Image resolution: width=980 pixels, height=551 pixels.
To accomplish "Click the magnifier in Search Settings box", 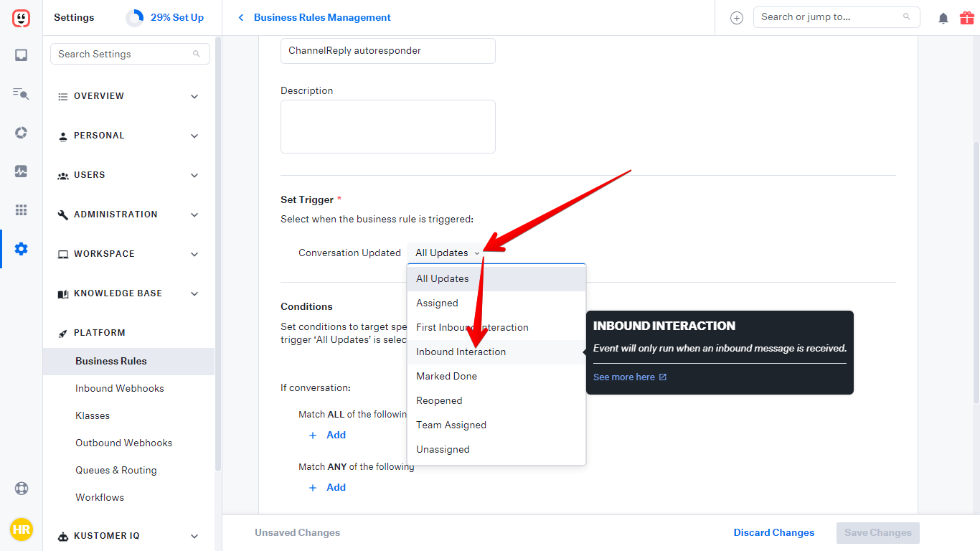I will tap(197, 54).
